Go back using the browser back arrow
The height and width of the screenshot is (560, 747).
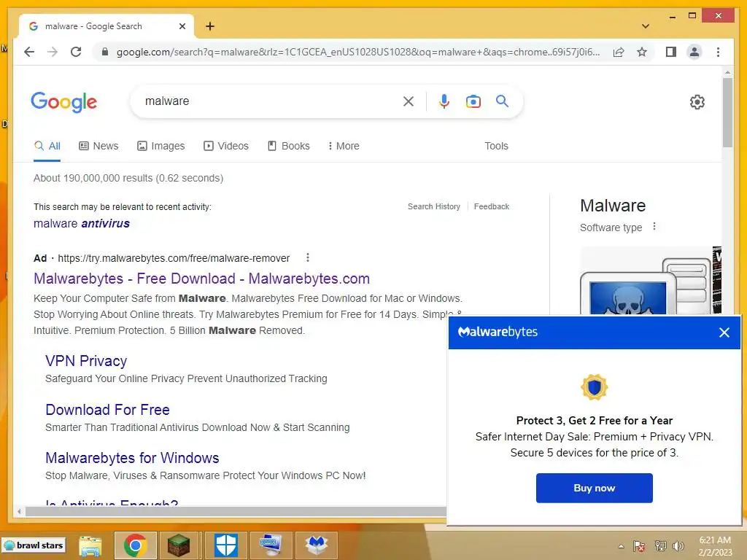[29, 52]
